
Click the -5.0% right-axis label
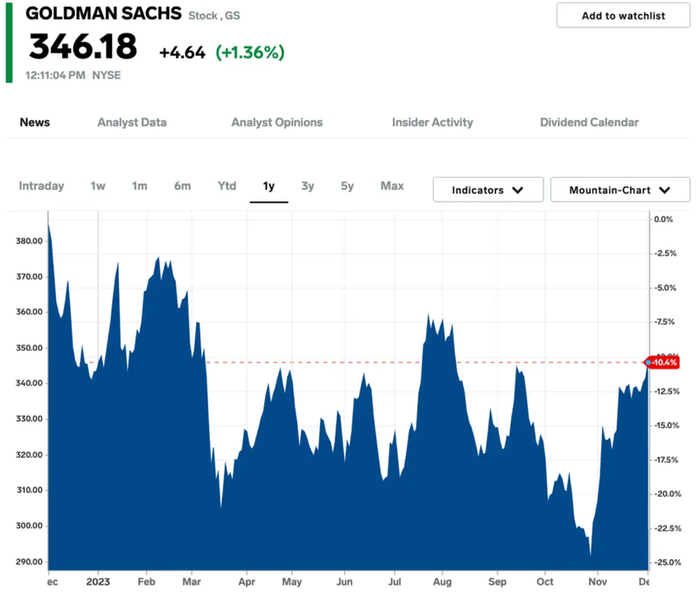click(665, 288)
